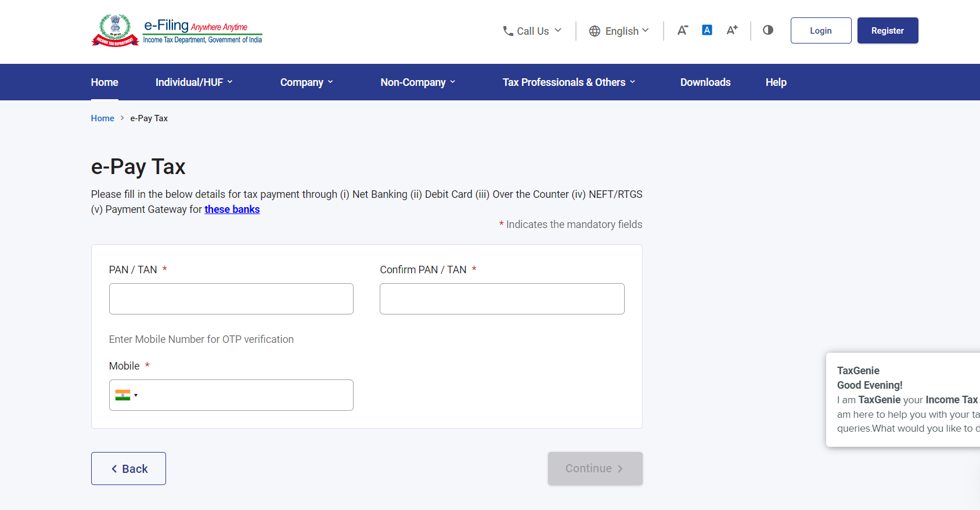Expand the Call Us dropdown
Screen dimensions: 980x510
click(x=533, y=31)
